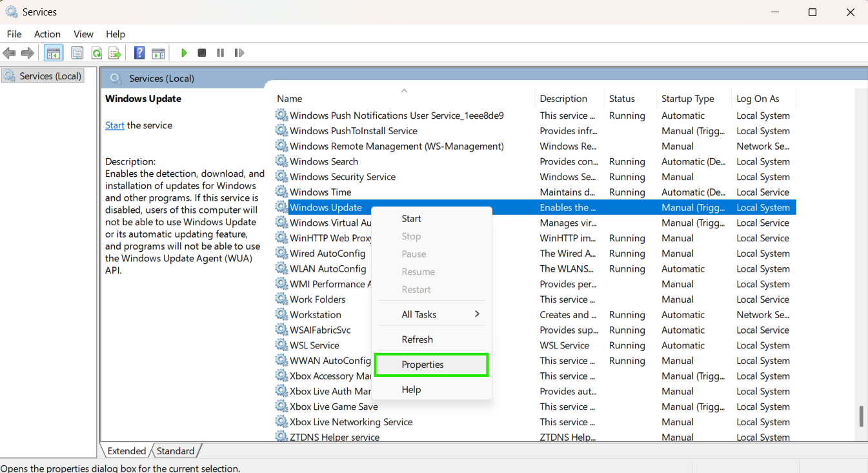
Task: Click the Back arrow in the toolbar
Action: [x=9, y=53]
